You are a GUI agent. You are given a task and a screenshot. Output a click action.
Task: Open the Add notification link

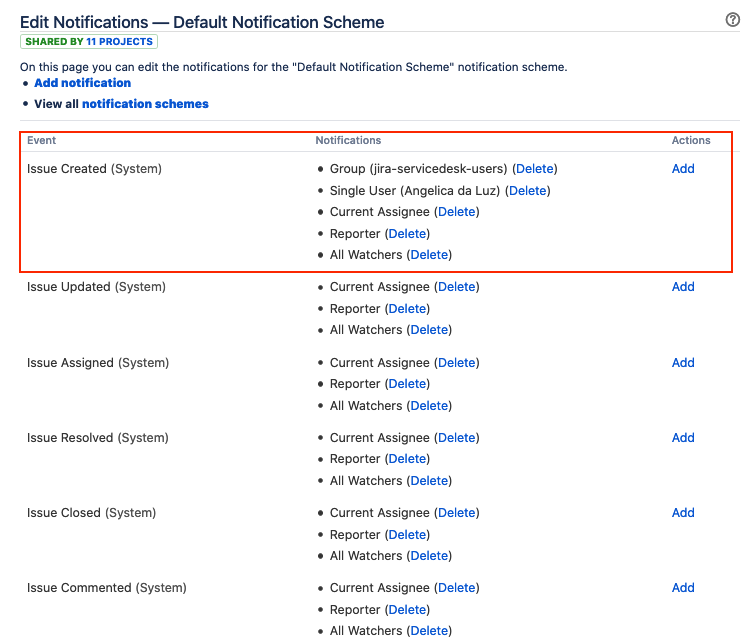(82, 83)
